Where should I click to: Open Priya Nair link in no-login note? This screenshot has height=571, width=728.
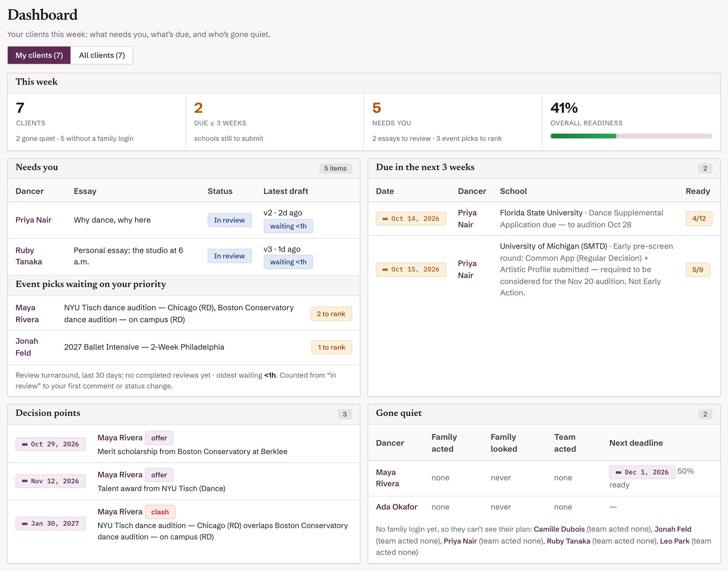(x=460, y=541)
